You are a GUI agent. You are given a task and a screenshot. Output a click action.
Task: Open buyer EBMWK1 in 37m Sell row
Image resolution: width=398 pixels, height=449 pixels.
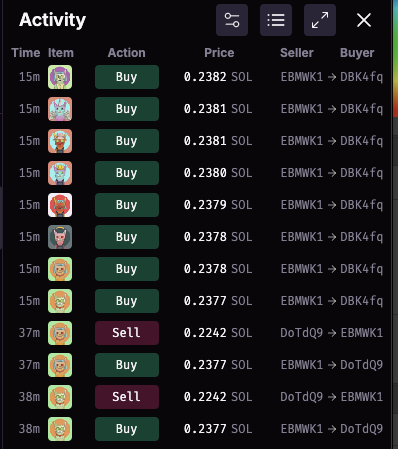coord(362,333)
